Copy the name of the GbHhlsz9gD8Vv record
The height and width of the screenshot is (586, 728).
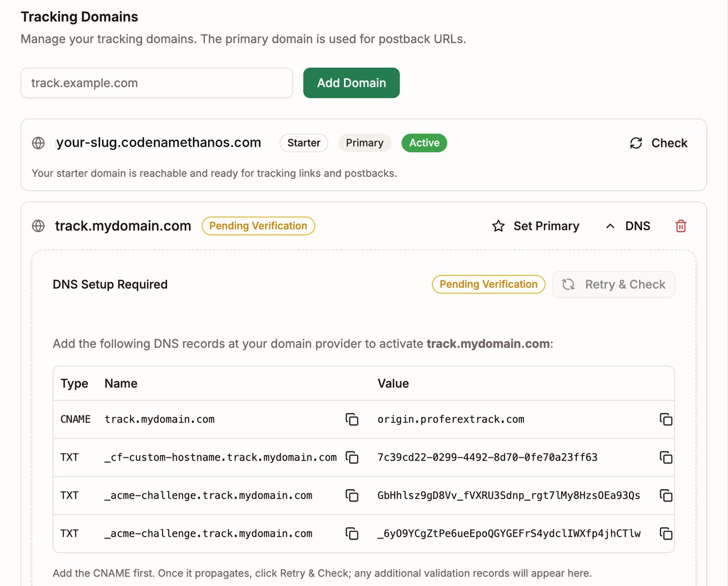[352, 495]
